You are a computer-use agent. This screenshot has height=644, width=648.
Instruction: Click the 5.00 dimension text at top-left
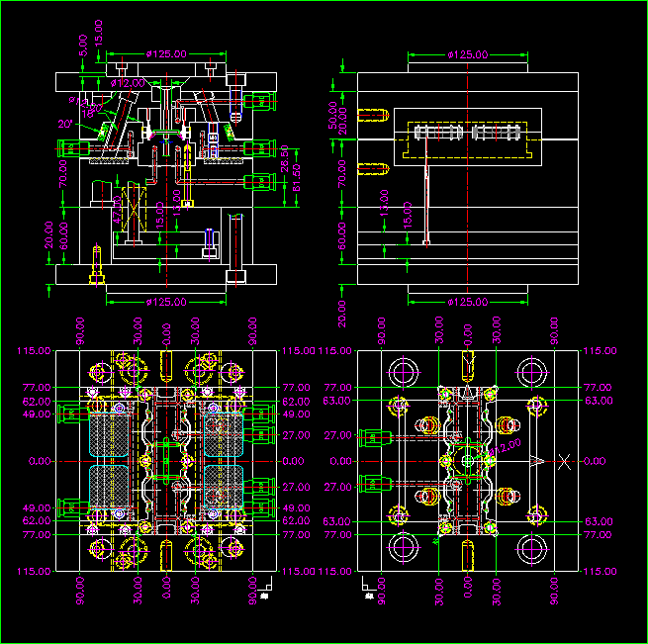pyautogui.click(x=84, y=44)
